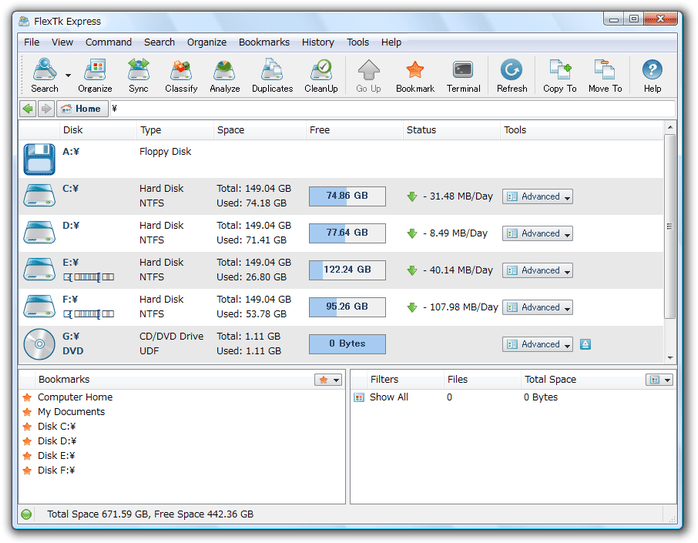Go Up one directory level
The image size is (698, 543).
(x=369, y=76)
